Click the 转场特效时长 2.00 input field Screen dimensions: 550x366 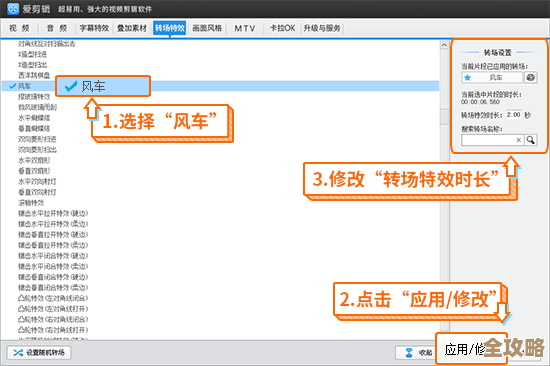[x=514, y=115]
